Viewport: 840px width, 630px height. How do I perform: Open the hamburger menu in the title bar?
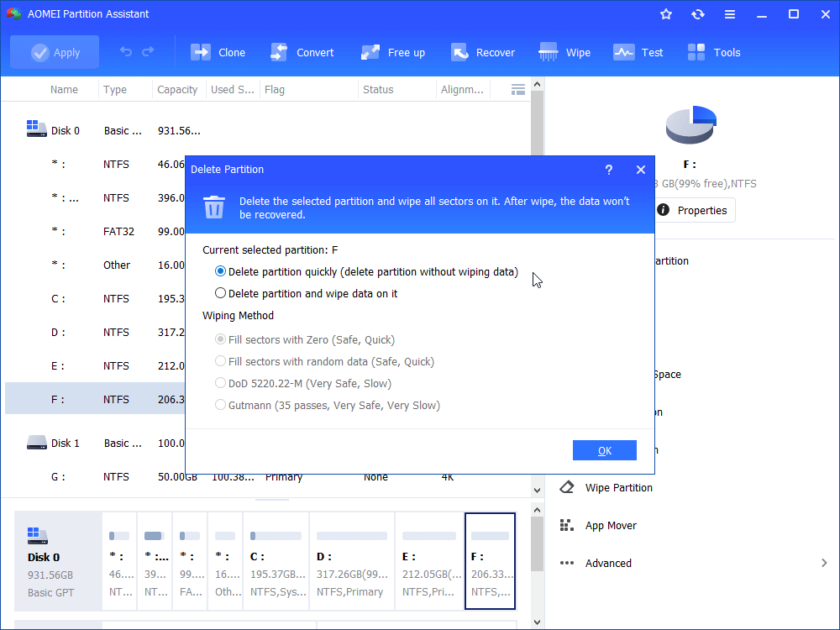(x=730, y=14)
